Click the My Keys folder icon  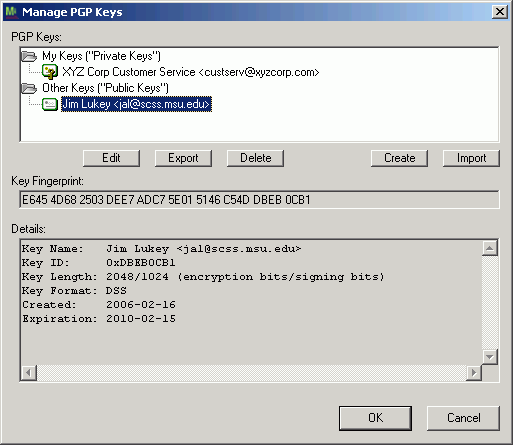pyautogui.click(x=29, y=56)
